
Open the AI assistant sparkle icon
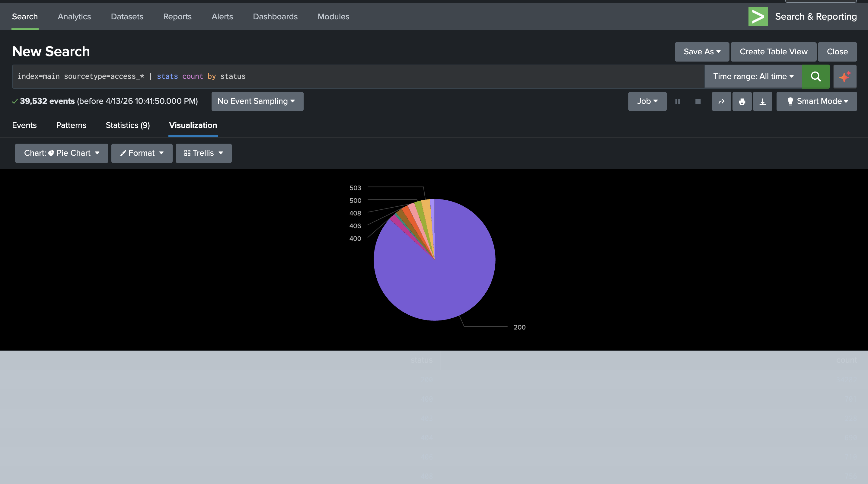(845, 76)
